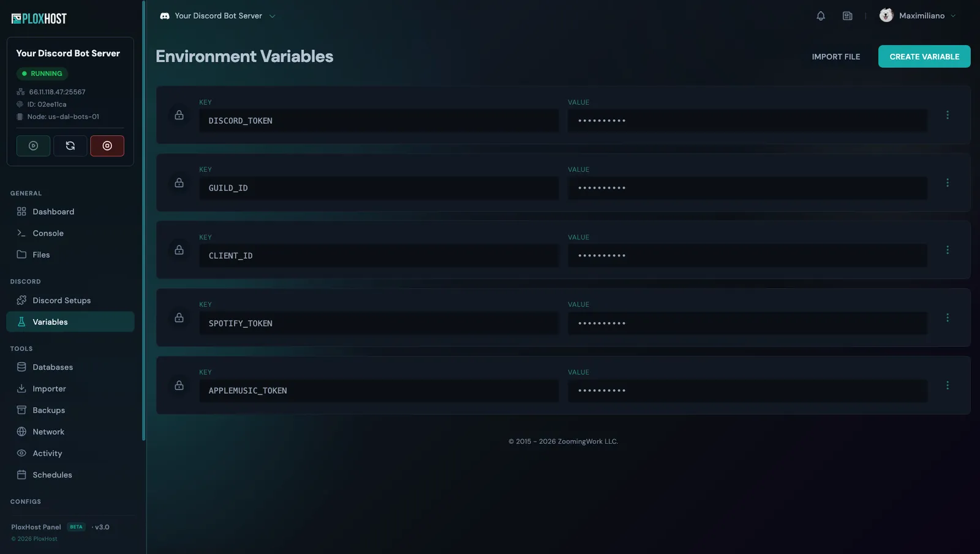Click the Node us-dal-bots-01 text

[x=63, y=116]
